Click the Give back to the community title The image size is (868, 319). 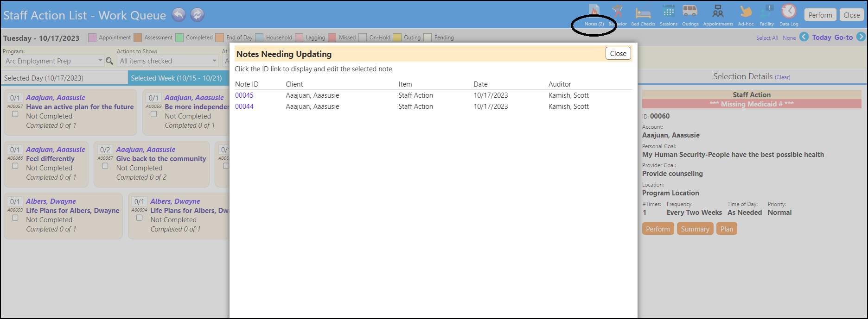coord(161,159)
